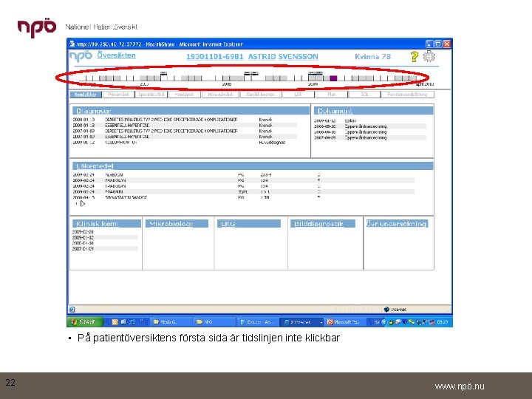The width and height of the screenshot is (532, 399).
Task: Click the Internet Explorer page icon in title bar
Action: tap(72, 44)
